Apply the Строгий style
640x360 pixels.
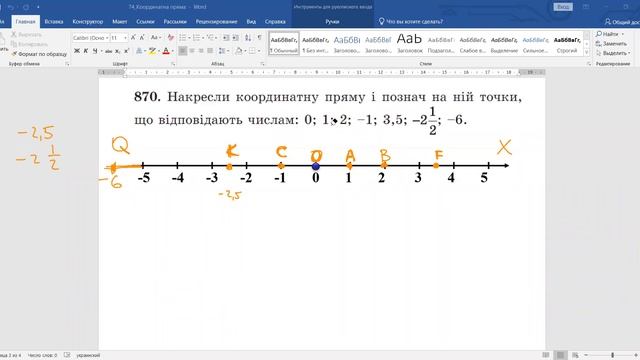coord(567,44)
